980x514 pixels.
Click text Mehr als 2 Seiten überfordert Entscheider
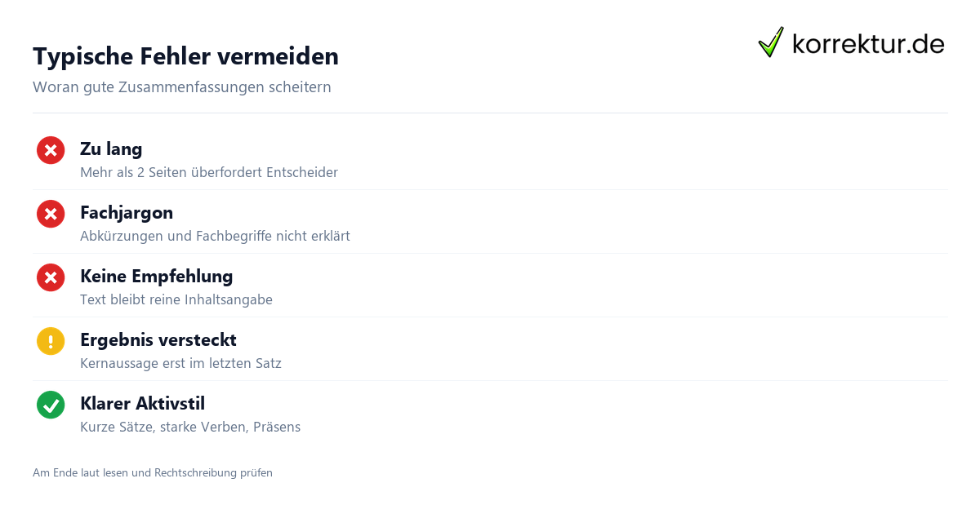click(x=209, y=173)
